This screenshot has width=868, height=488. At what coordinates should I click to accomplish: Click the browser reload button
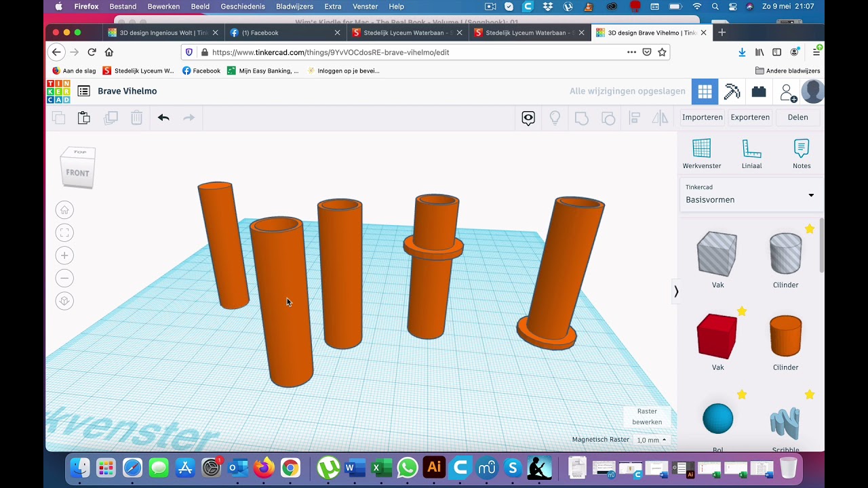[x=92, y=52]
